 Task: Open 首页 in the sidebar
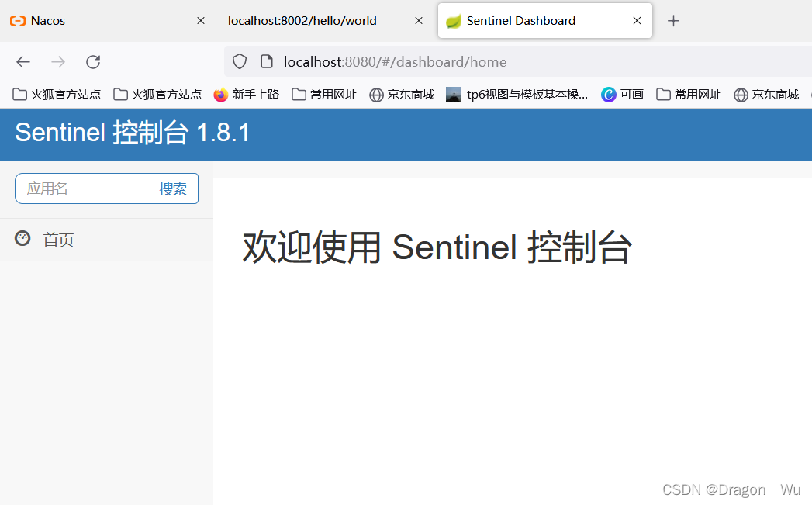coord(106,240)
